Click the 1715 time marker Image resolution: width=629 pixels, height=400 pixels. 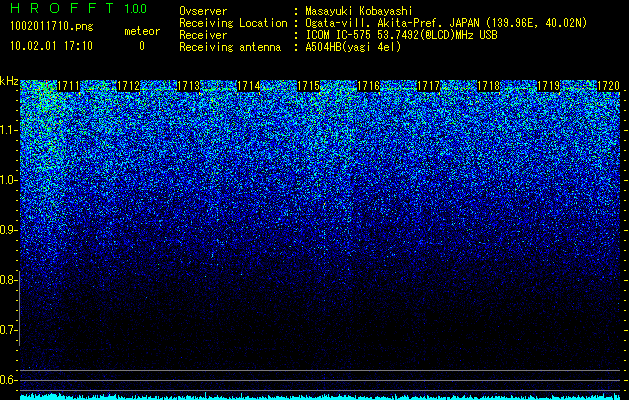(308, 86)
